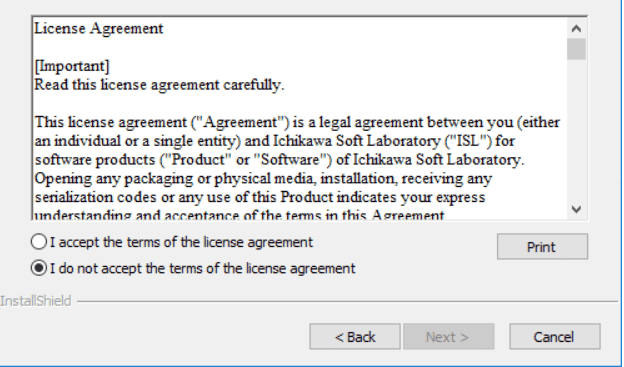624x367 pixels.
Task: Click the InstallShield label
Action: (35, 301)
